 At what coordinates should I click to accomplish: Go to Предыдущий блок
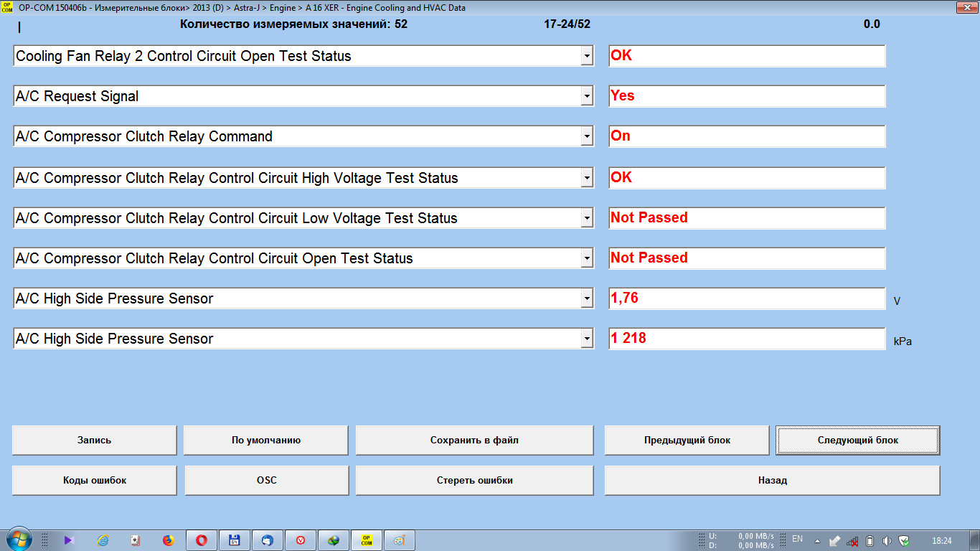(687, 441)
